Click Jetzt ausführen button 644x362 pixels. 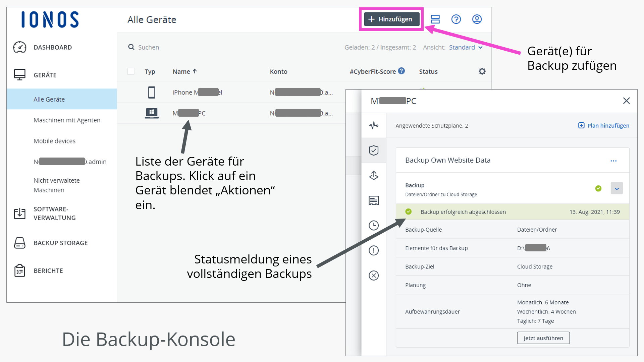pos(543,338)
